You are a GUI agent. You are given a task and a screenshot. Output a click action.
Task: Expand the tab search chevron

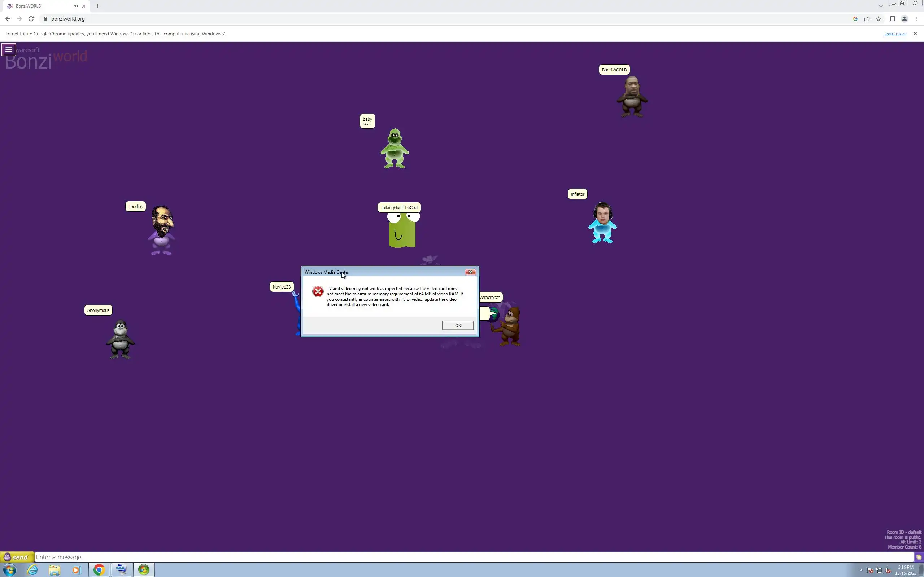pyautogui.click(x=881, y=6)
